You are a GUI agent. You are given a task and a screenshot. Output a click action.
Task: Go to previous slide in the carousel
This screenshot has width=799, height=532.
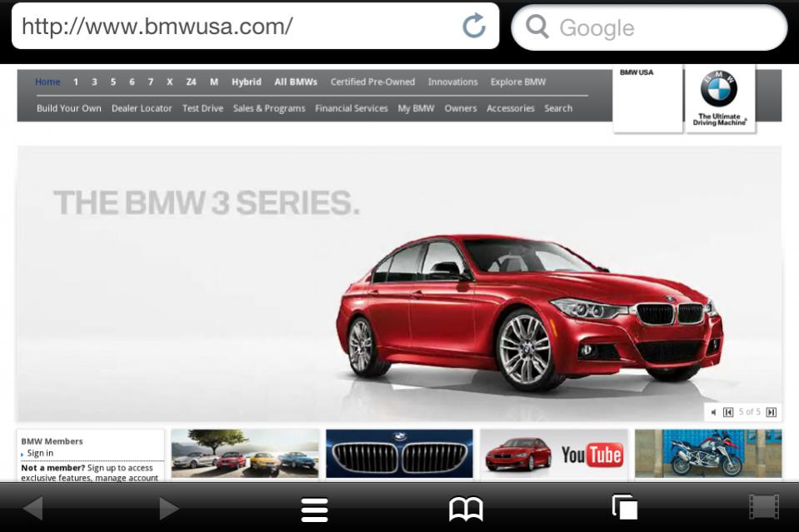[x=728, y=412]
